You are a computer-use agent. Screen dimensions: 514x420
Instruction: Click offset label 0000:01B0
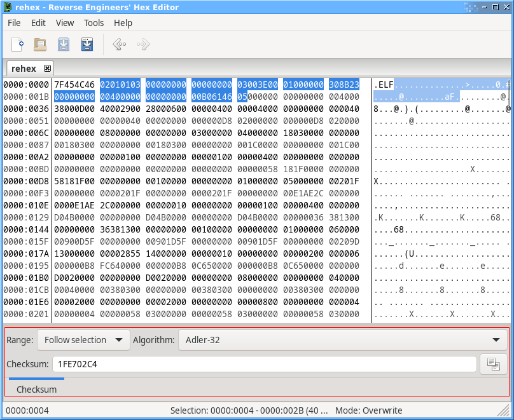tap(26, 278)
